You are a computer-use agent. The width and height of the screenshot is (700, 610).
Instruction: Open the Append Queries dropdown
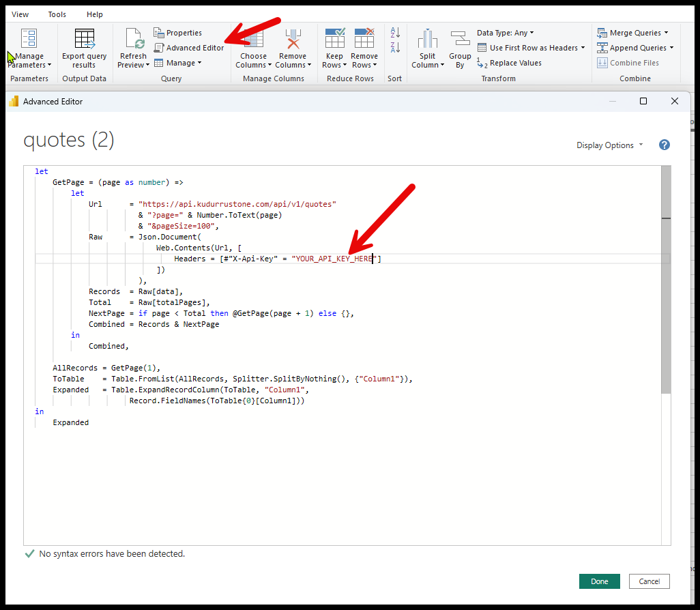pos(635,48)
